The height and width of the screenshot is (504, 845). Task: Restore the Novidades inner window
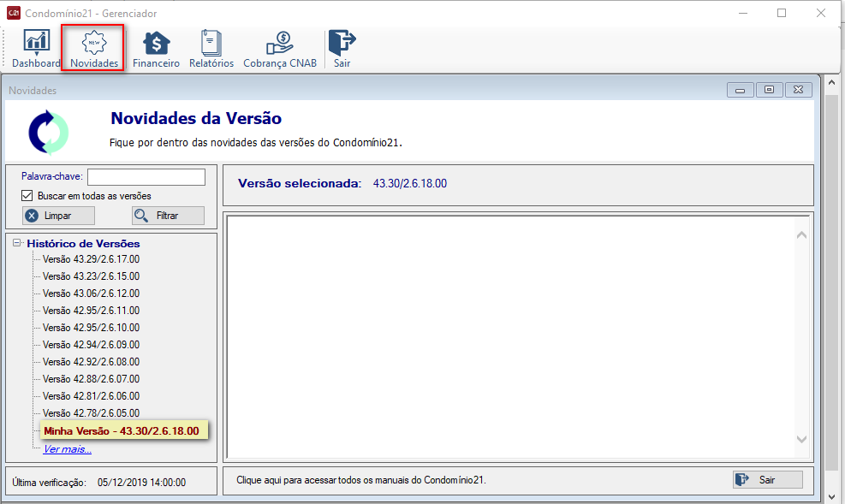pyautogui.click(x=769, y=90)
